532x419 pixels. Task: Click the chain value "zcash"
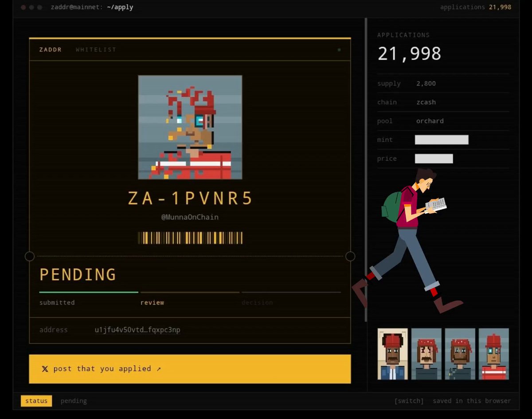426,102
